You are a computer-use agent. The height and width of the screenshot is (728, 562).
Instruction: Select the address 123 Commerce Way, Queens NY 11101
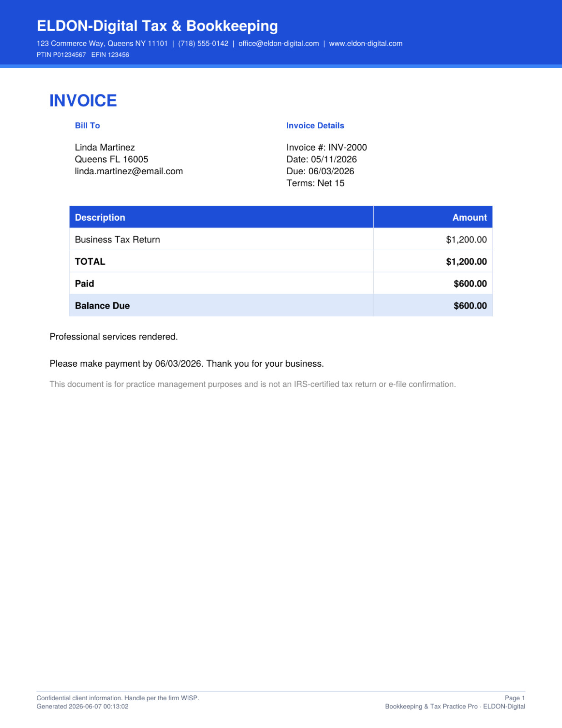(102, 44)
